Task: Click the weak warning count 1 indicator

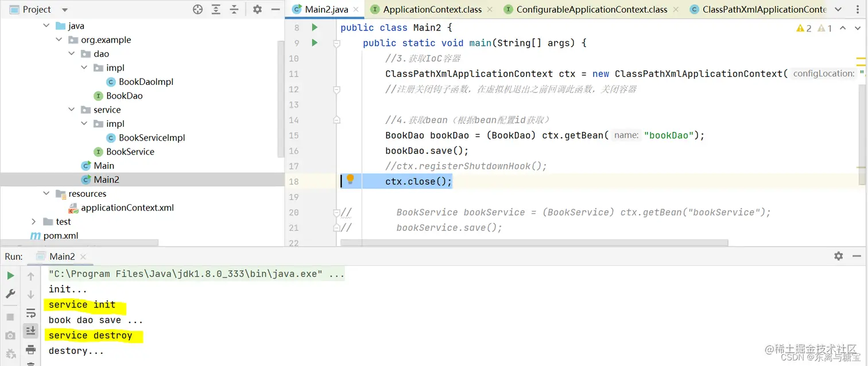Action: 824,28
